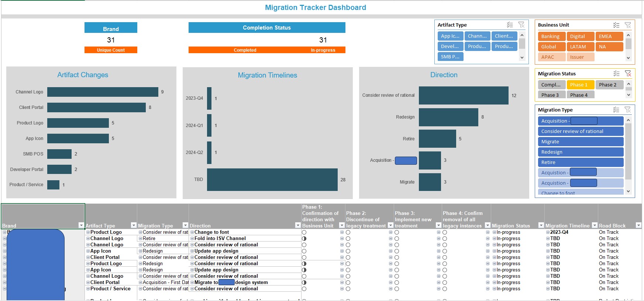The width and height of the screenshot is (644, 301).
Task: Open the Direction column filter dropdown
Action: click(x=297, y=225)
